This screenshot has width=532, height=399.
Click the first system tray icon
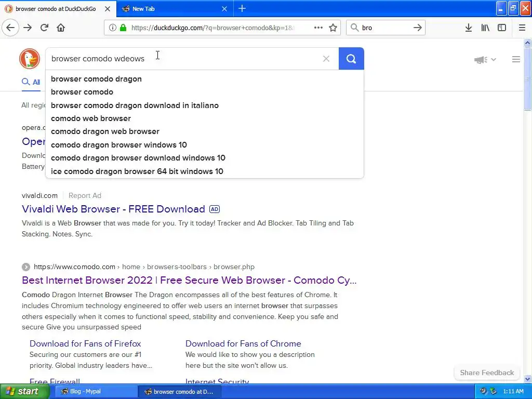click(x=483, y=391)
